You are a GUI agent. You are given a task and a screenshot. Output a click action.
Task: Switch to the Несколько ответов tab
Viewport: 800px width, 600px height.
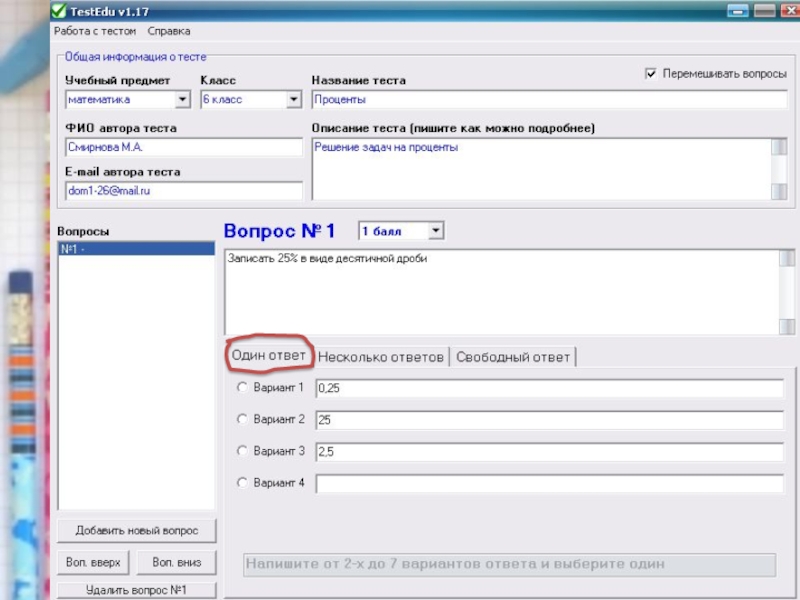pyautogui.click(x=381, y=357)
